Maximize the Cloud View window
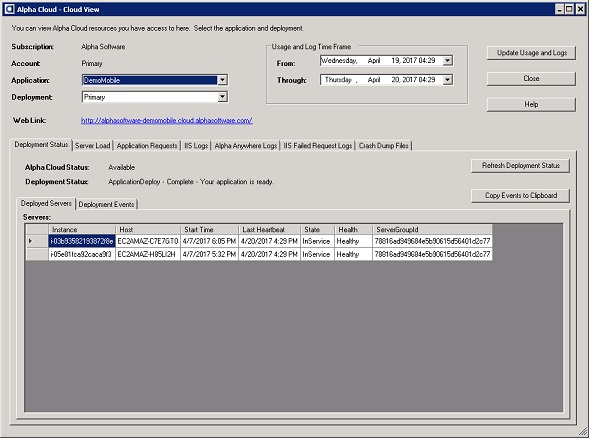 [569, 9]
